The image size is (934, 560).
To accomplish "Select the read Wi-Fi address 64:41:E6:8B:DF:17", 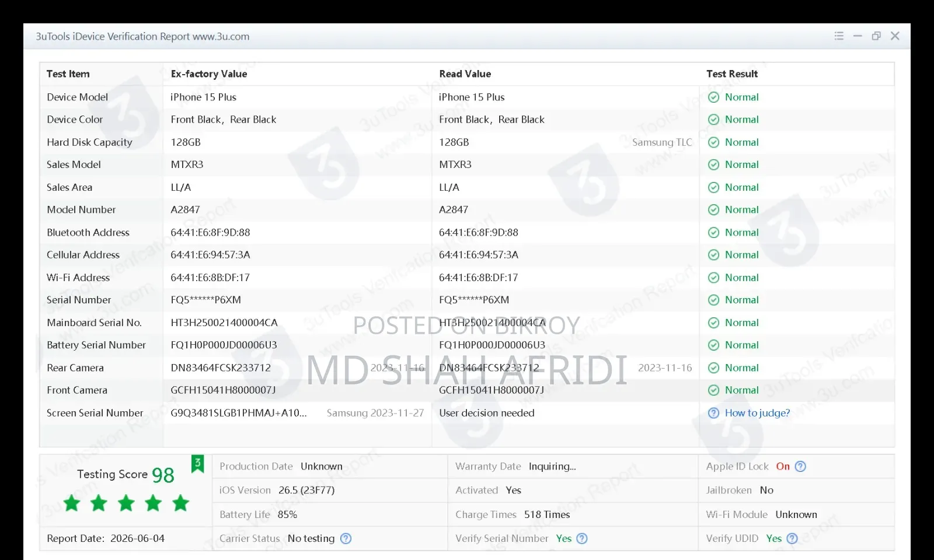I will (x=479, y=278).
